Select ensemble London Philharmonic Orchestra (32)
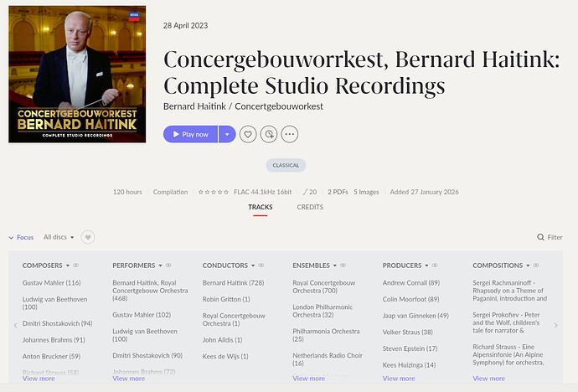The height and width of the screenshot is (392, 578). coord(323,311)
